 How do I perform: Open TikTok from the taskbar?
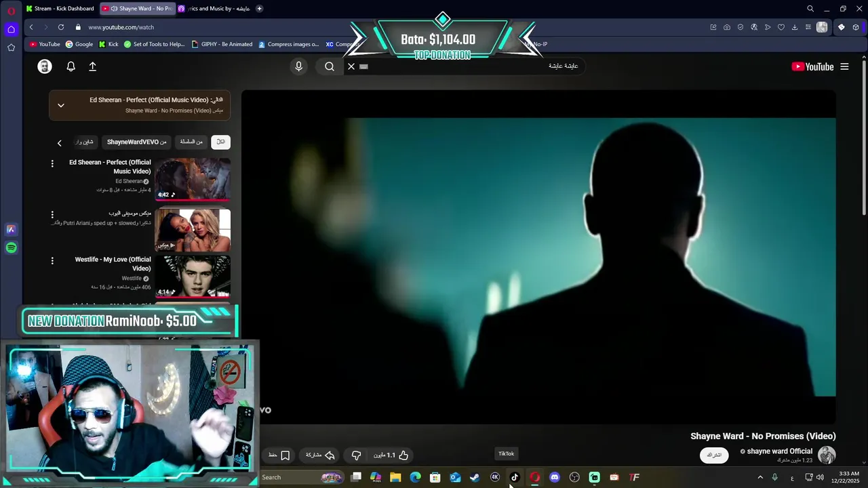[x=515, y=477]
